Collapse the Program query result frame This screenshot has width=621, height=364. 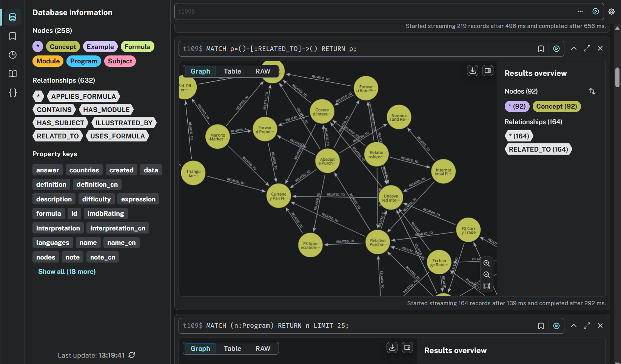point(573,326)
